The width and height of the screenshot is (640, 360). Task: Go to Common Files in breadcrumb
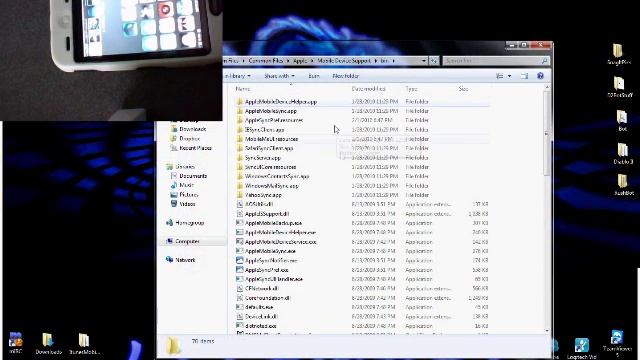(266, 61)
